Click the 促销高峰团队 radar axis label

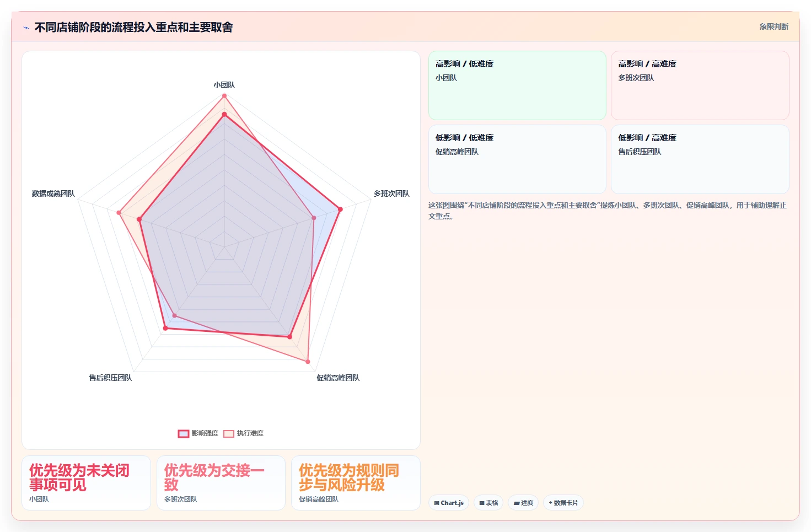pyautogui.click(x=338, y=378)
